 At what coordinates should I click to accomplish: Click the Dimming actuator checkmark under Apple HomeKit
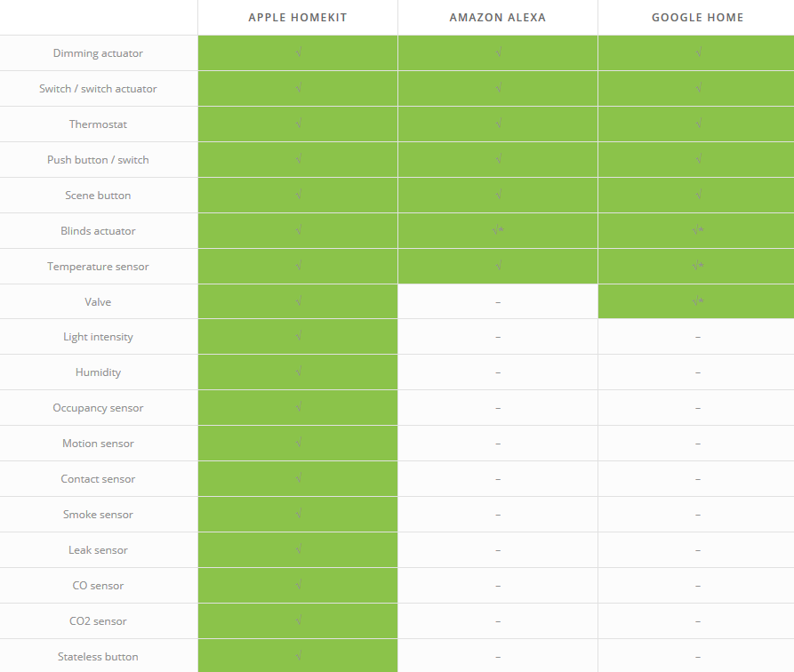[299, 53]
